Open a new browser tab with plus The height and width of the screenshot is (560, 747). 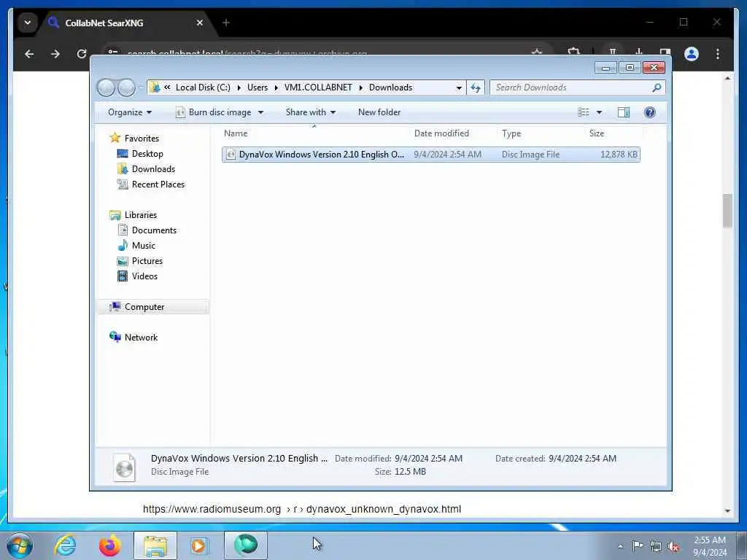(x=226, y=23)
